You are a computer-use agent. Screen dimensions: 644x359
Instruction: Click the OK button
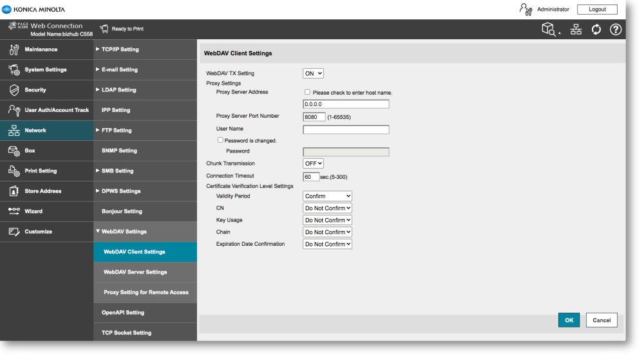(x=569, y=320)
